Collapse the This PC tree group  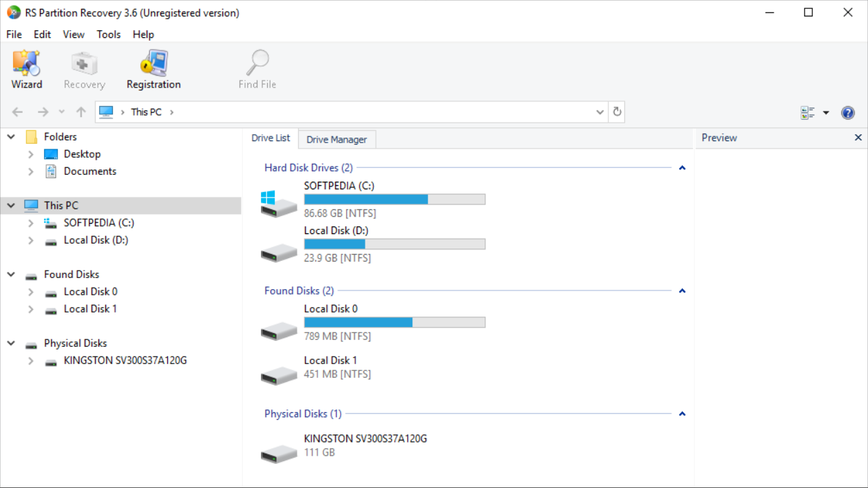click(11, 205)
